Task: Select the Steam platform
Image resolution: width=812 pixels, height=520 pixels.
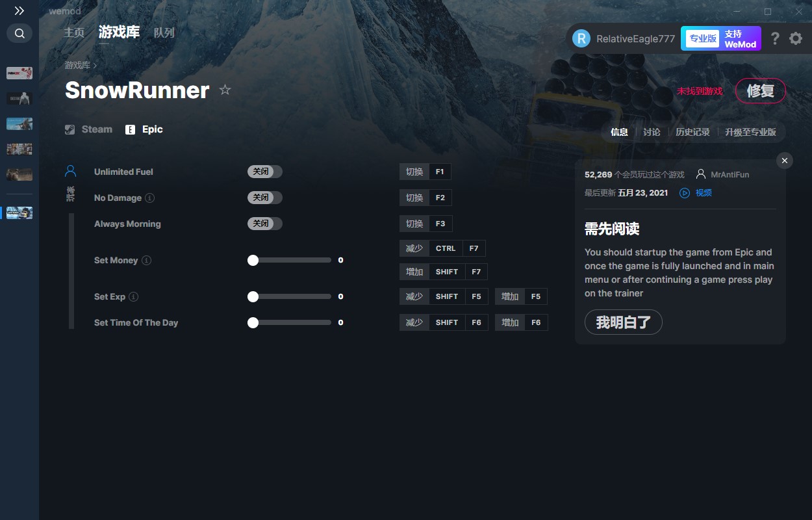Action: coord(89,129)
